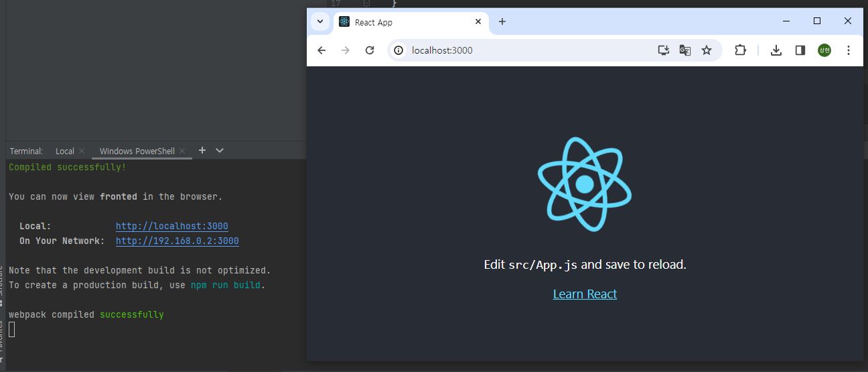The width and height of the screenshot is (868, 372).
Task: Open the Chrome extensions puzzle icon
Action: coord(740,50)
